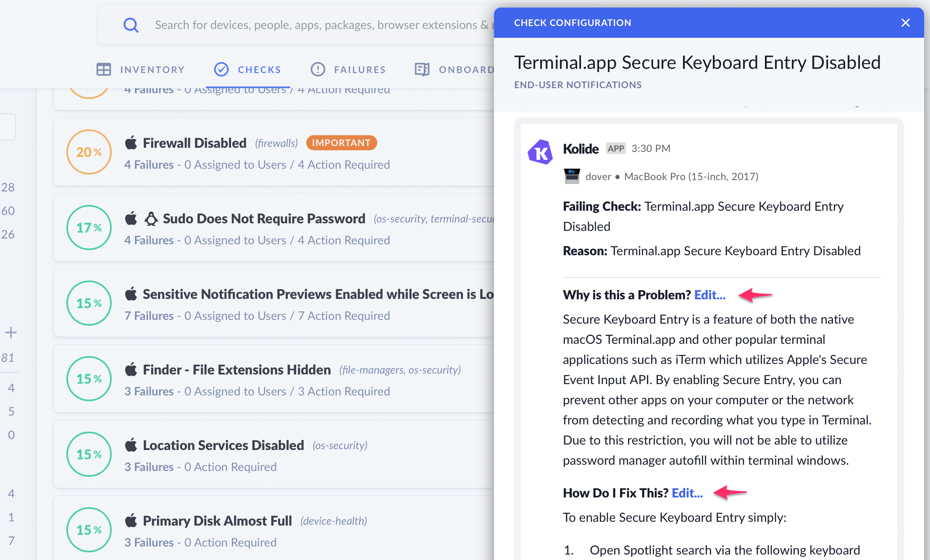Edit the 'How Do I Fix This?' section
This screenshot has height=560, width=930.
(687, 493)
